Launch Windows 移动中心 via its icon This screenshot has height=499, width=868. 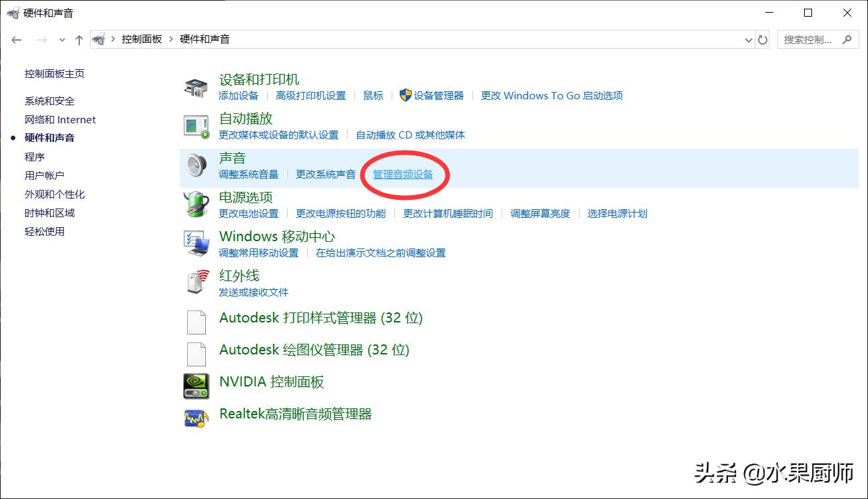point(196,244)
